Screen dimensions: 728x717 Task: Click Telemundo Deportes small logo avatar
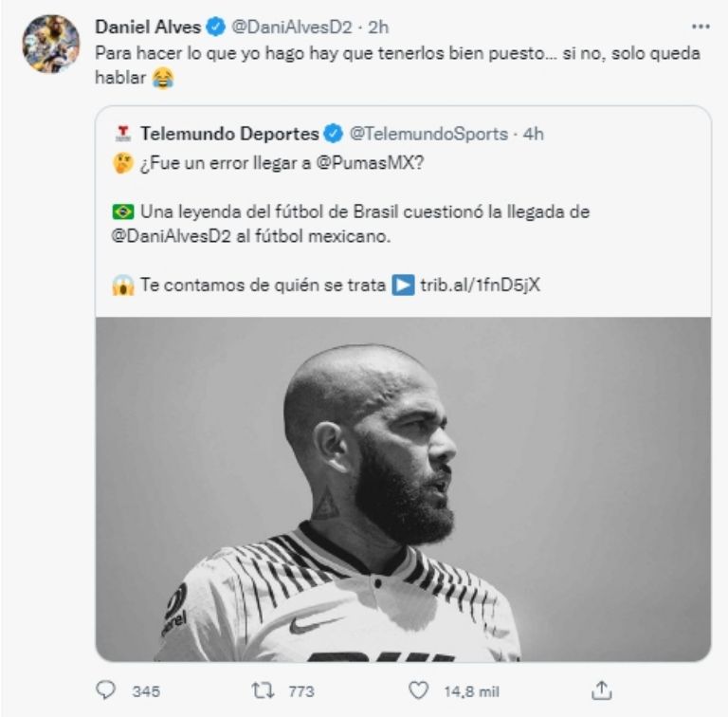(x=120, y=133)
